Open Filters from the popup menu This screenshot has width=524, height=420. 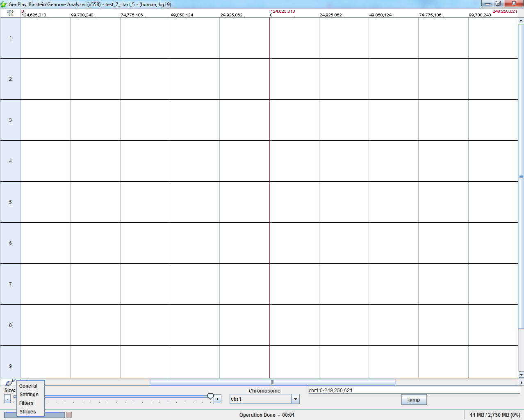(x=27, y=403)
